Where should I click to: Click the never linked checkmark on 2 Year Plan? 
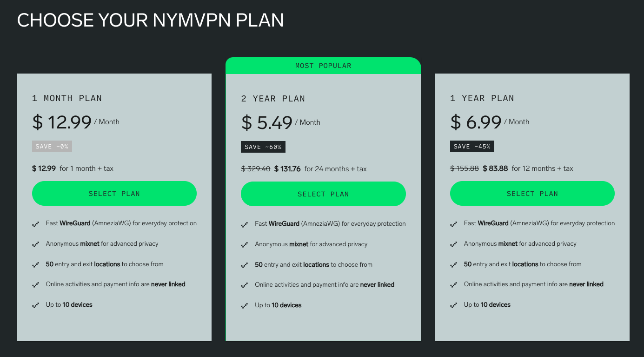click(x=245, y=285)
